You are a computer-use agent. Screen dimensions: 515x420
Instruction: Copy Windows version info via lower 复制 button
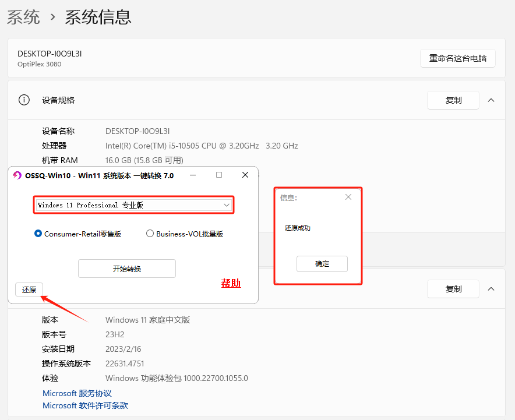click(x=453, y=289)
